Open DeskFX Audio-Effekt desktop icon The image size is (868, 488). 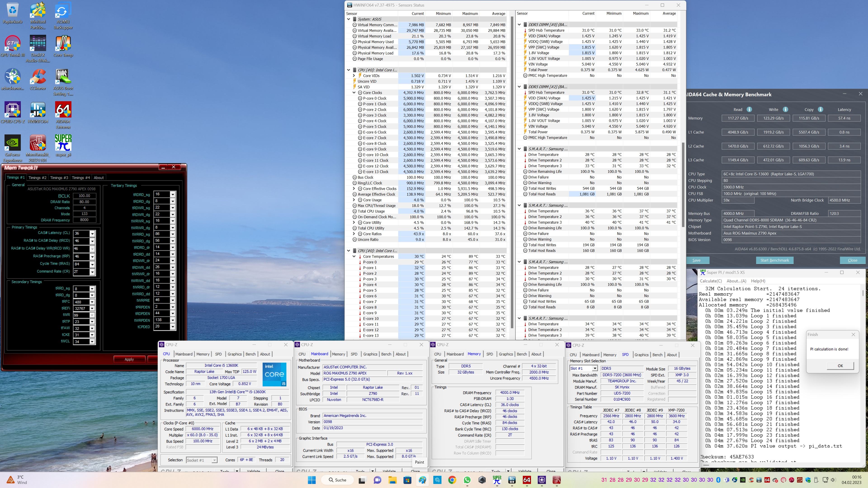pyautogui.click(x=38, y=49)
